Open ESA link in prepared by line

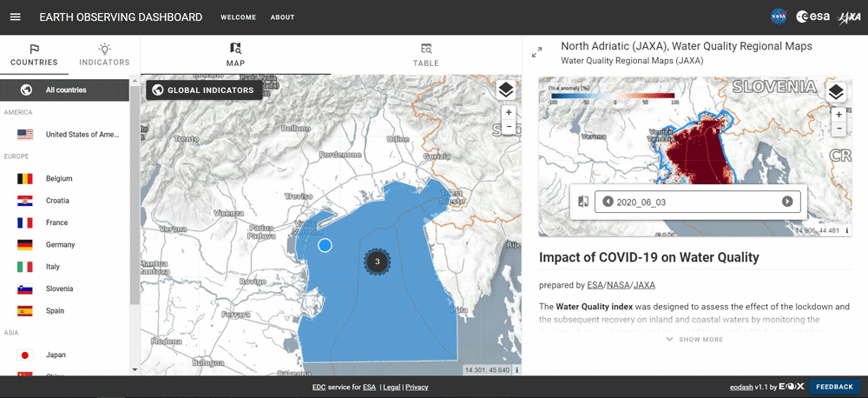tap(594, 286)
